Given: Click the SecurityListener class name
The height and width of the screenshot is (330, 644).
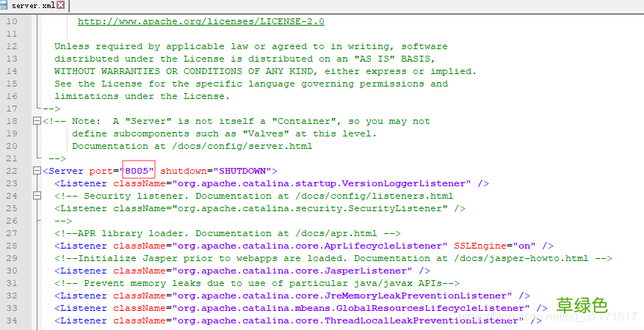Looking at the screenshot, I should click(310, 208).
